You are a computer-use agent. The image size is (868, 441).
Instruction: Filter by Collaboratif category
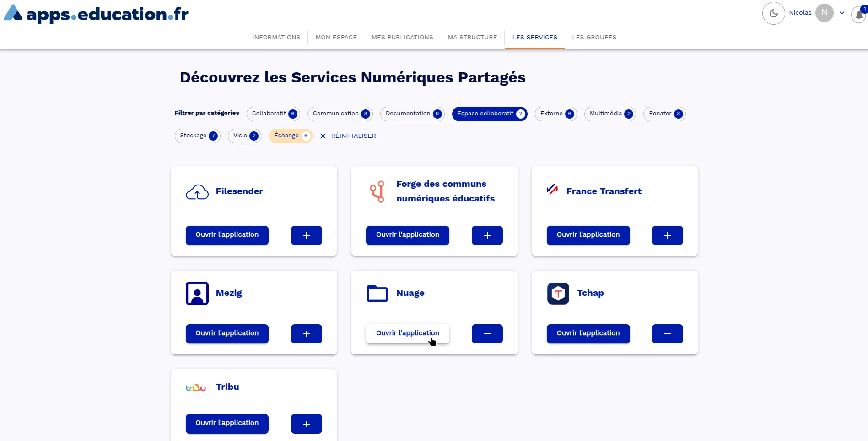[x=273, y=114]
